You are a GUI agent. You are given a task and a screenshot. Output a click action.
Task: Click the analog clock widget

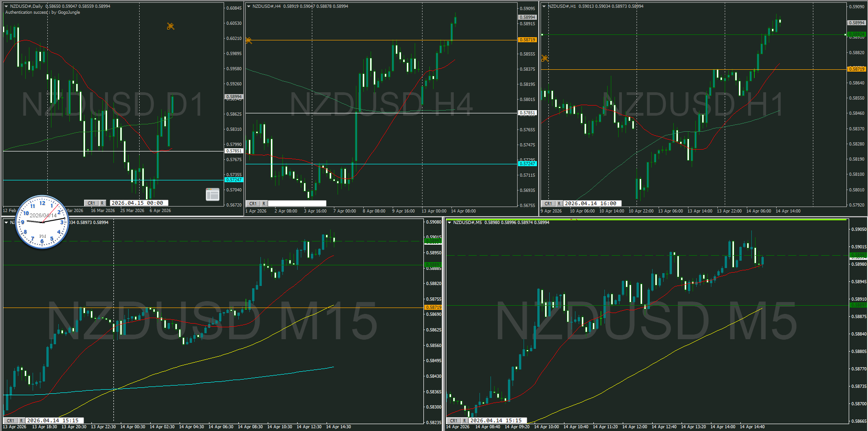click(x=42, y=222)
